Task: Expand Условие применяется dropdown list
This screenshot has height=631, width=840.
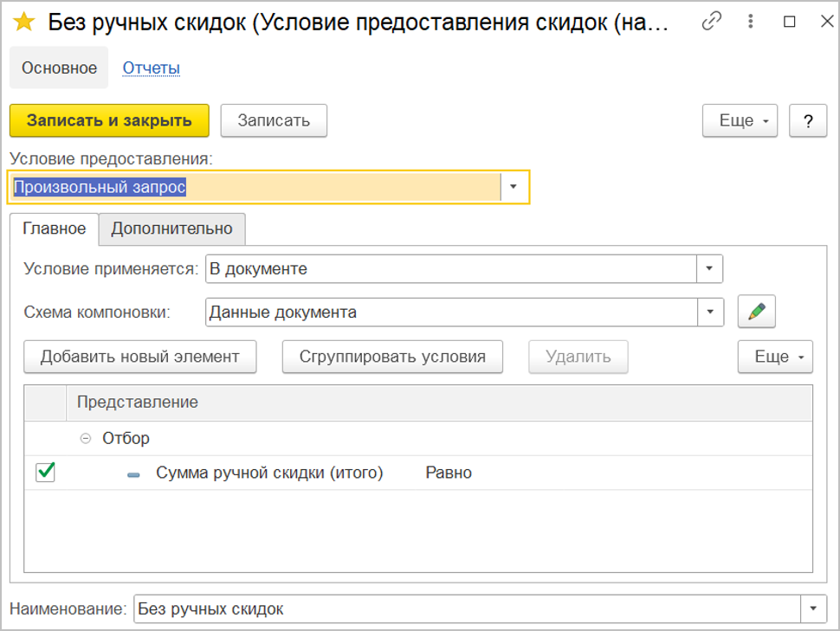Action: [x=709, y=269]
